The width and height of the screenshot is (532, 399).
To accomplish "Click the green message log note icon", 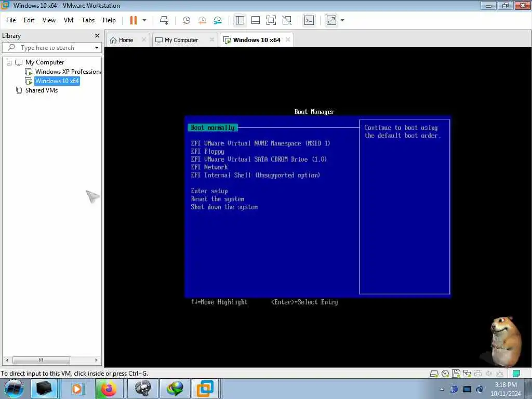I will pos(516,374).
